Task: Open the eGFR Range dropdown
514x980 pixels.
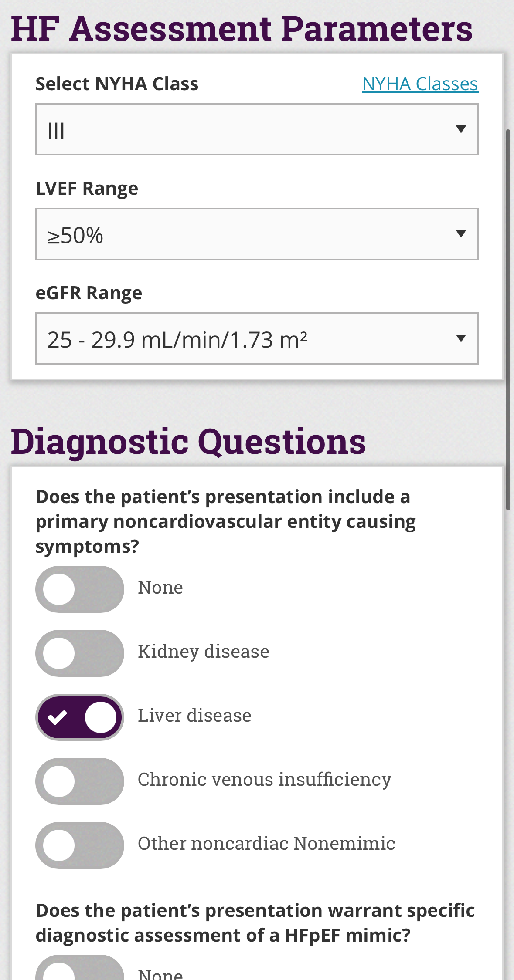Action: pos(244,338)
